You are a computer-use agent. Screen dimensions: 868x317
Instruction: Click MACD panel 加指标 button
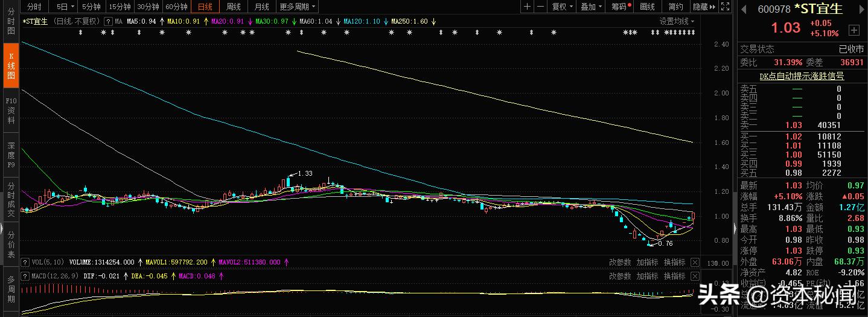[x=647, y=276]
